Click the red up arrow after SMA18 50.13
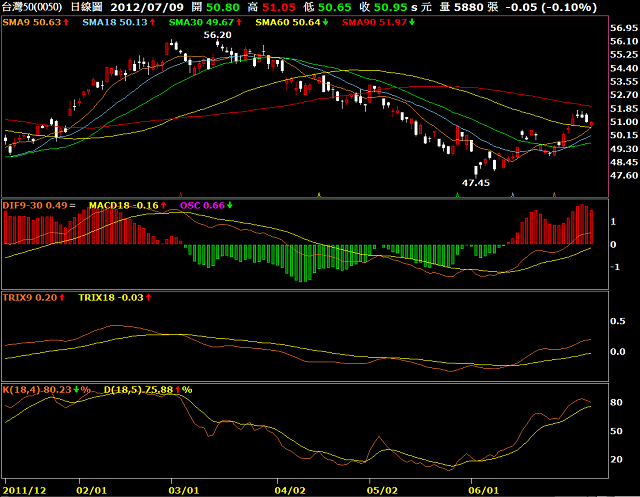The height and width of the screenshot is (497, 640). (153, 22)
